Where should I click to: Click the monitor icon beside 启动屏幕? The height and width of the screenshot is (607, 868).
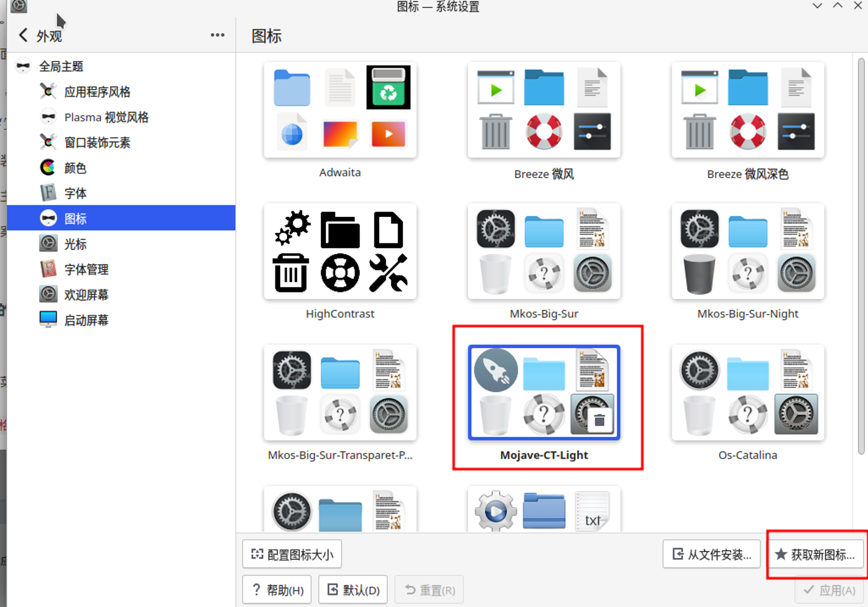point(48,320)
